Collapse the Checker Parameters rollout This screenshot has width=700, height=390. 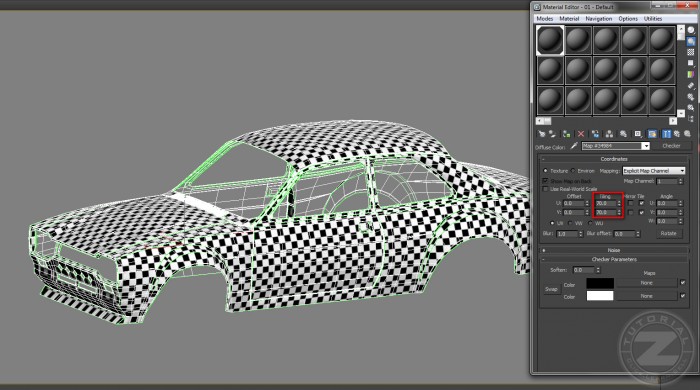pyautogui.click(x=614, y=259)
